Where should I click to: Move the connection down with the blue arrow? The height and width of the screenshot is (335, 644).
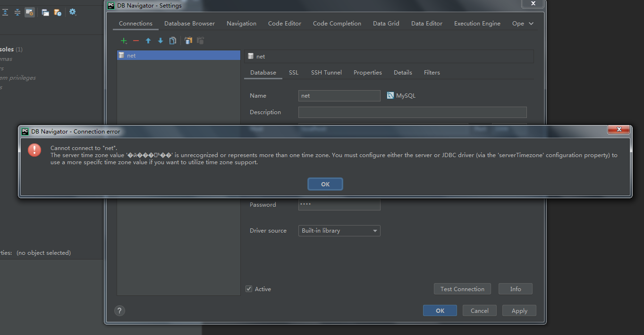pyautogui.click(x=161, y=41)
